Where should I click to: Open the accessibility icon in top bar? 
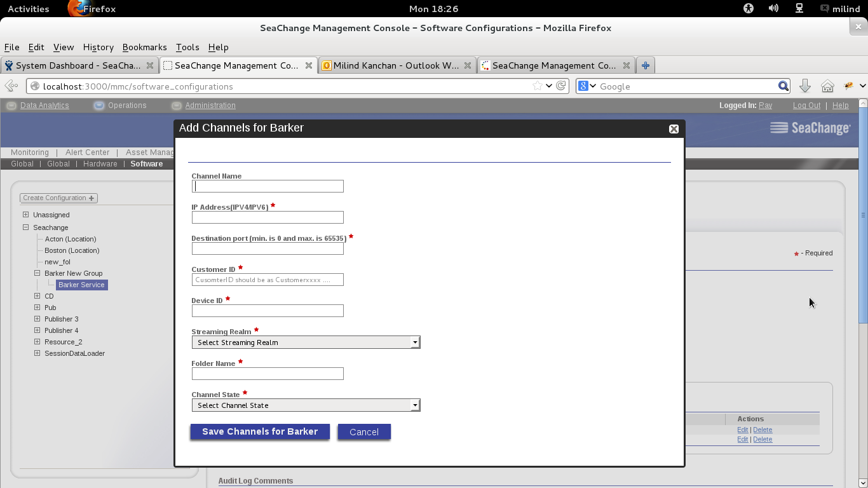pos(748,8)
